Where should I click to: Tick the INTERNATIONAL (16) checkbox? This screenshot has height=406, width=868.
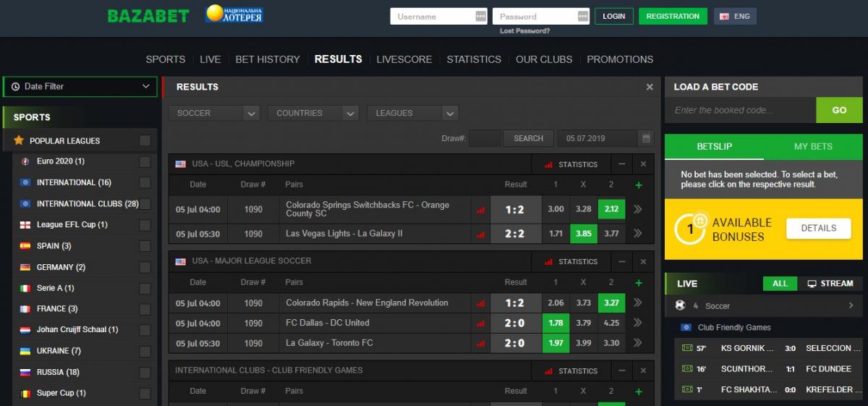click(x=145, y=182)
